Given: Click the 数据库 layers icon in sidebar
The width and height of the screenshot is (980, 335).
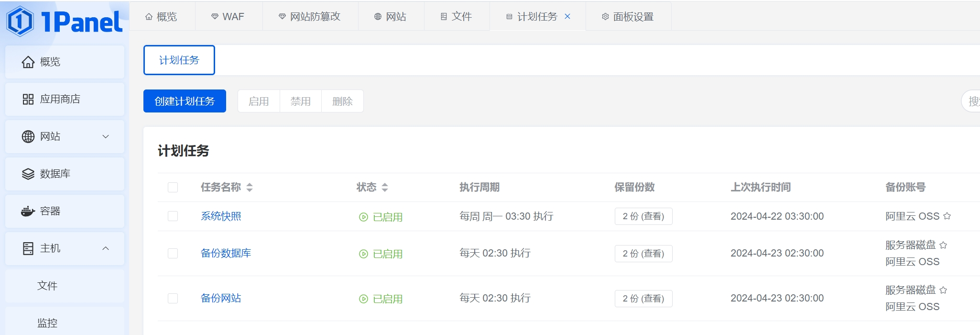Looking at the screenshot, I should point(28,174).
